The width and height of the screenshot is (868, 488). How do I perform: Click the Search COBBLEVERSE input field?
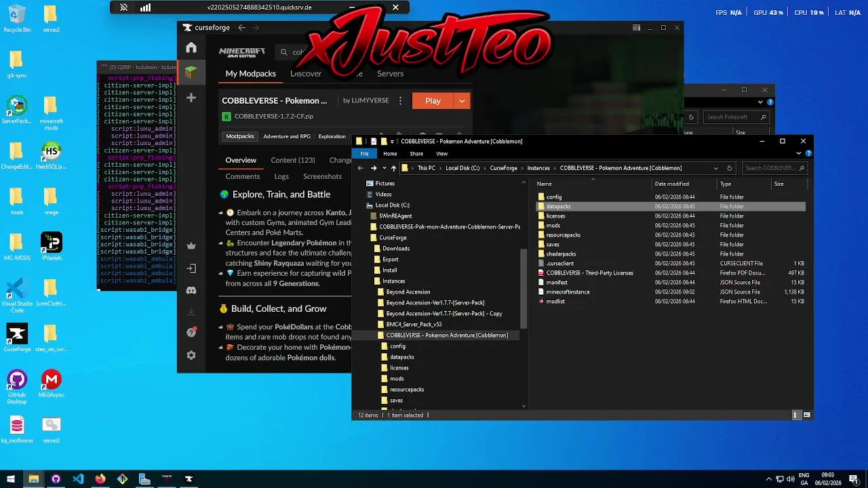coord(774,168)
